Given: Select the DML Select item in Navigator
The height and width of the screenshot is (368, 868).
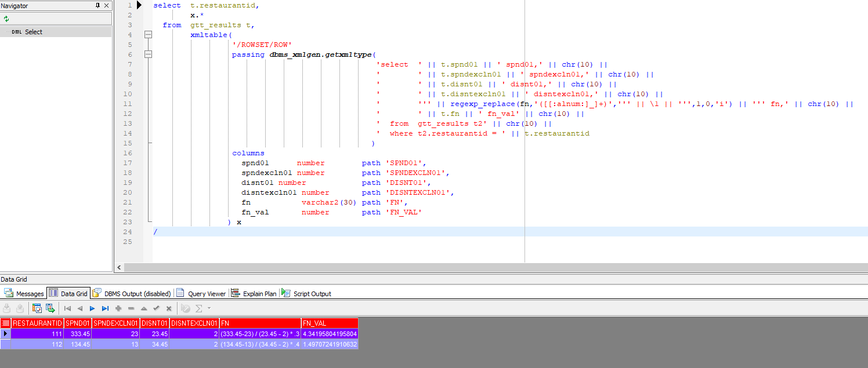Looking at the screenshot, I should click(x=33, y=32).
